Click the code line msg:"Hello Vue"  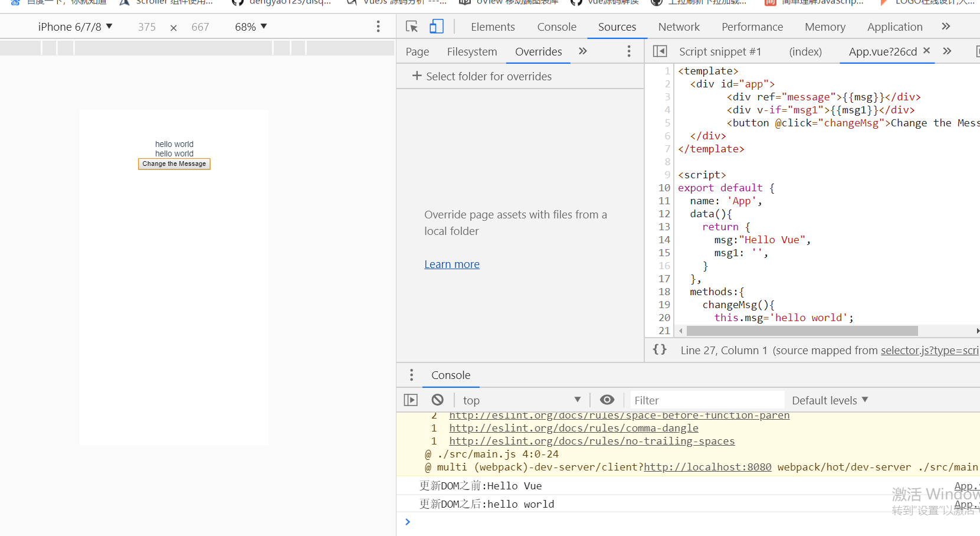(x=762, y=240)
